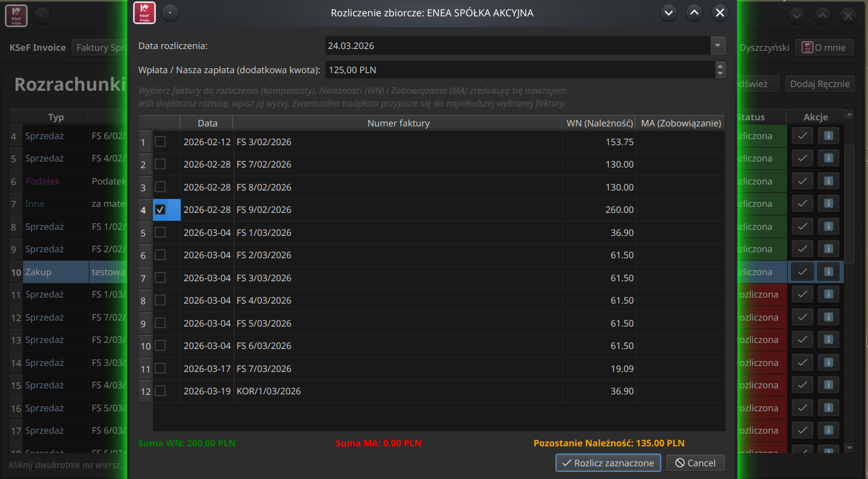
Task: Click the checkmark settle icon in row 10 Zakup
Action: [802, 272]
